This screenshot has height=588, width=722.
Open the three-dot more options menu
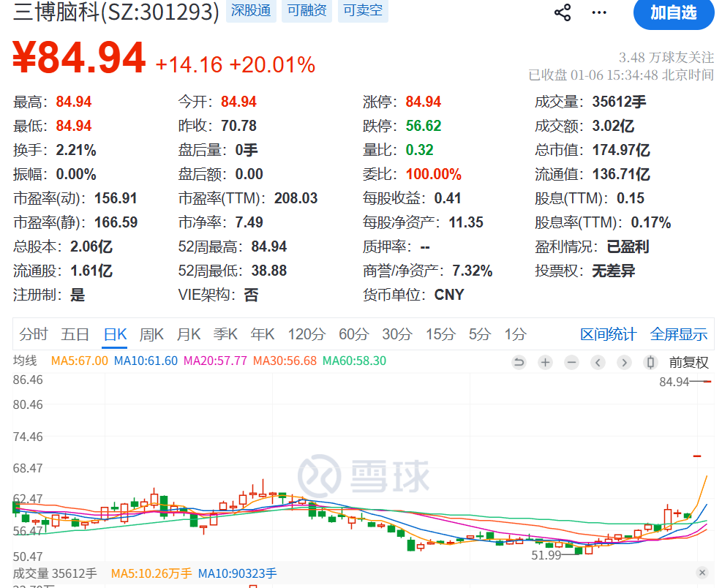[599, 12]
